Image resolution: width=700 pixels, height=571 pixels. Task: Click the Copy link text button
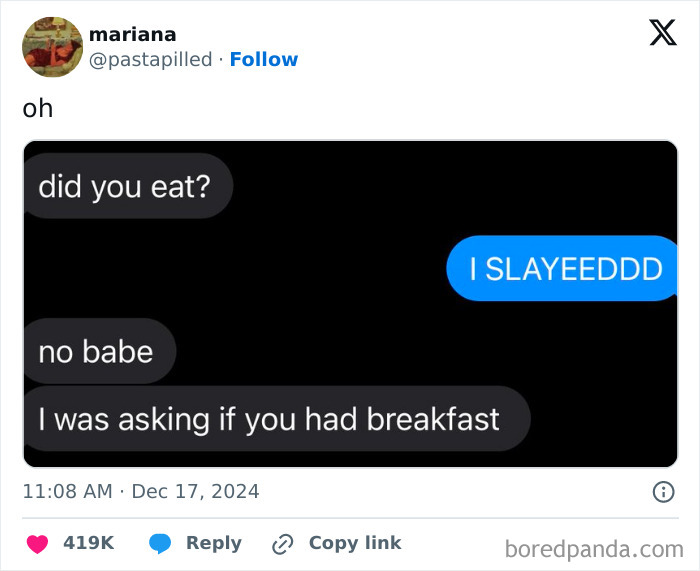tap(354, 543)
